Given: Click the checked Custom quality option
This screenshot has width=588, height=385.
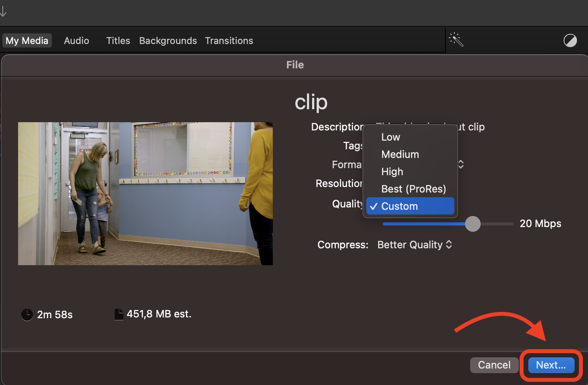Looking at the screenshot, I should point(410,206).
